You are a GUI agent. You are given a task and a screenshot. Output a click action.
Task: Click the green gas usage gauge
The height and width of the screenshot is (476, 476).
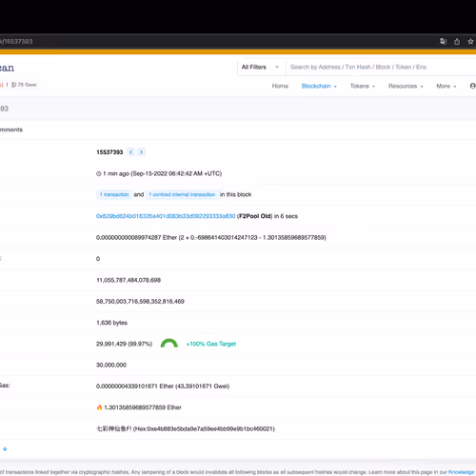pos(169,344)
